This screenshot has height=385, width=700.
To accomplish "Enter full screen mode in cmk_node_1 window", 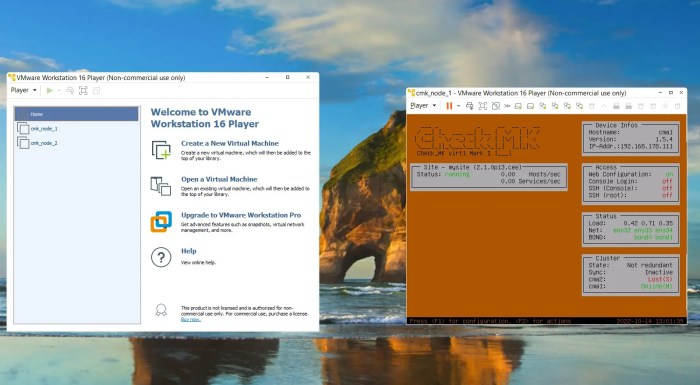I will click(x=483, y=106).
